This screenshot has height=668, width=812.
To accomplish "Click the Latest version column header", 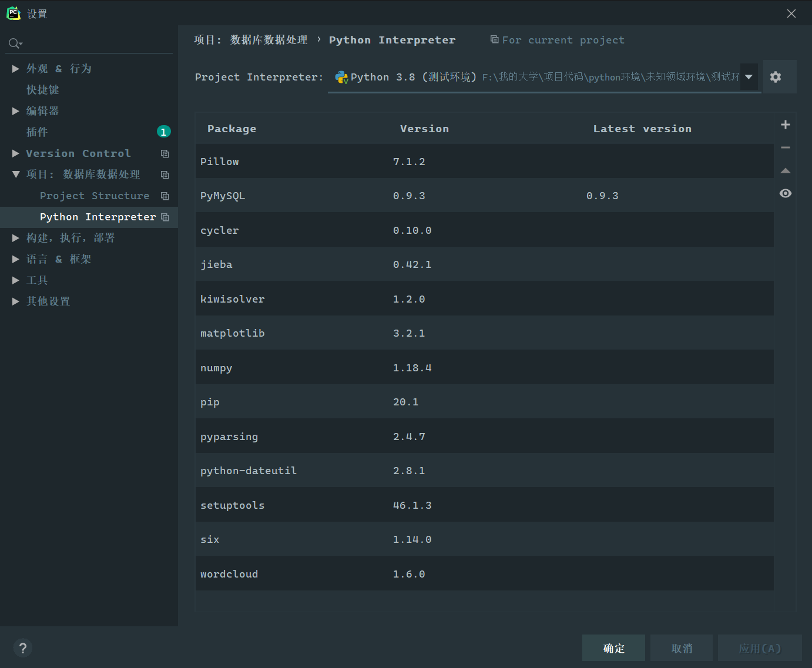I will 642,129.
